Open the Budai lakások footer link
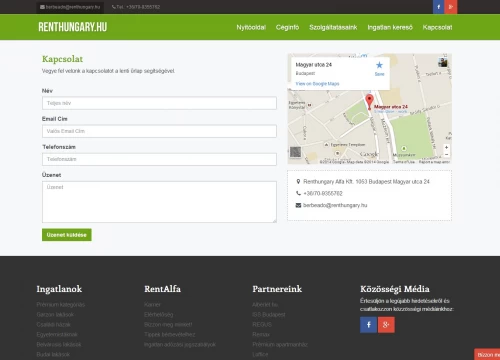The width and height of the screenshot is (500, 360). point(53,355)
